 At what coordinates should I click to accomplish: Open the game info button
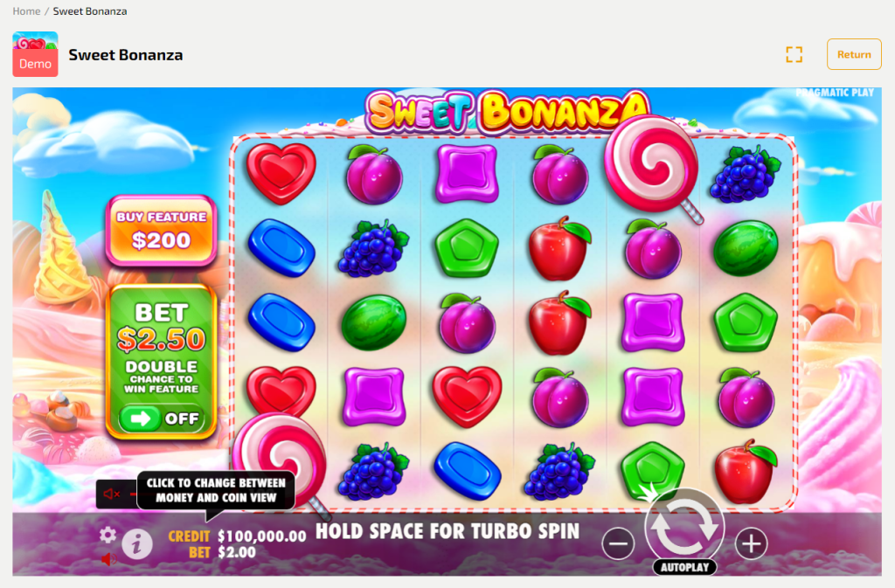[x=137, y=544]
